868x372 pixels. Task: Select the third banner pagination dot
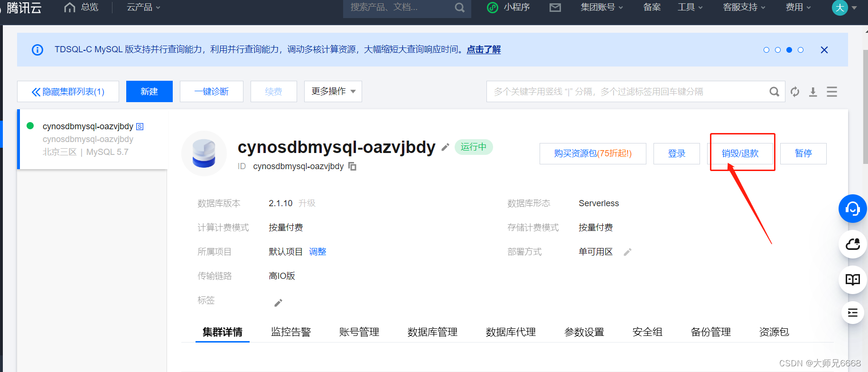[x=789, y=50]
